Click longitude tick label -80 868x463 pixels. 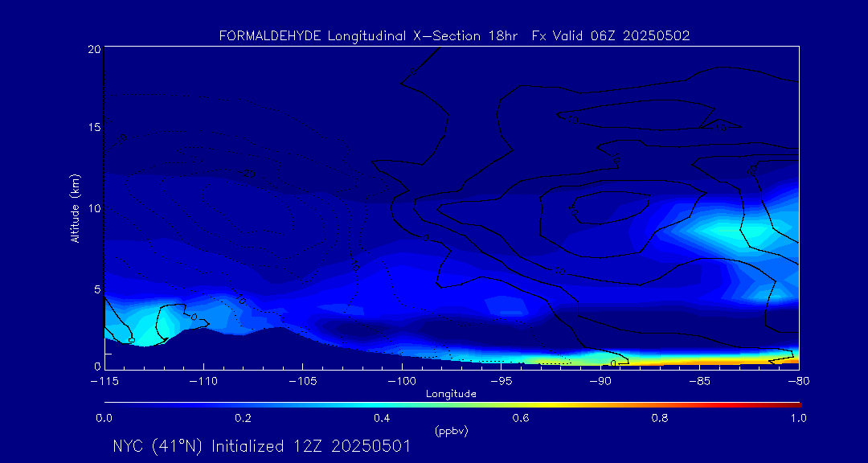[x=798, y=382]
